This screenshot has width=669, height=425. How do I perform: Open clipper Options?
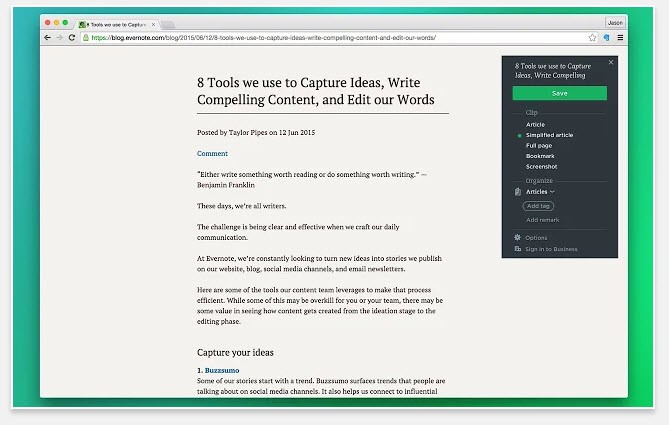pos(536,238)
